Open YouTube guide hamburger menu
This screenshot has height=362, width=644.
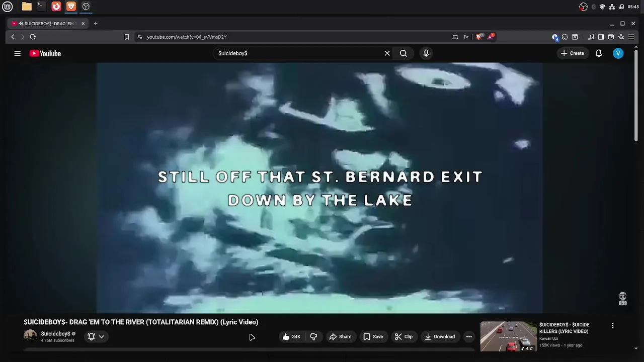tap(17, 53)
